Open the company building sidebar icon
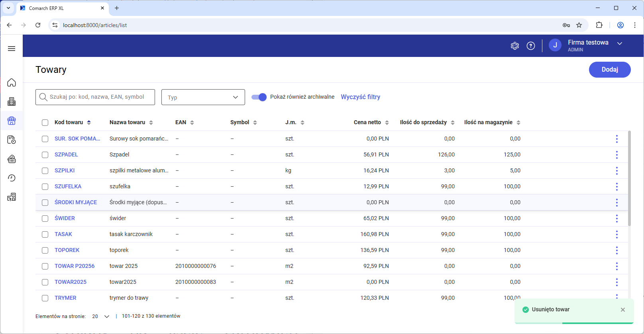The width and height of the screenshot is (644, 334). click(12, 102)
